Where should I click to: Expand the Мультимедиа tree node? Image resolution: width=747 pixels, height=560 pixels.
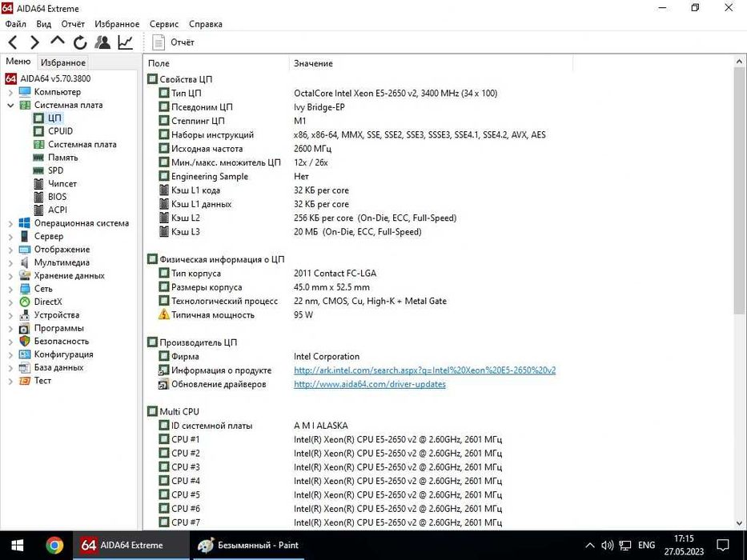pos(10,262)
